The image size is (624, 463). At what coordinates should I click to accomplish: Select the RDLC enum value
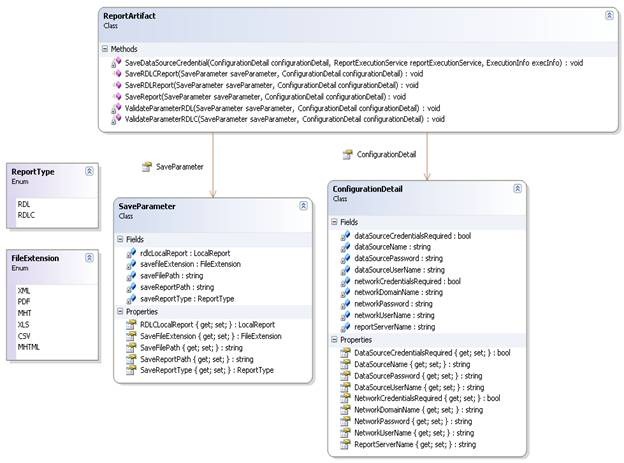click(28, 213)
